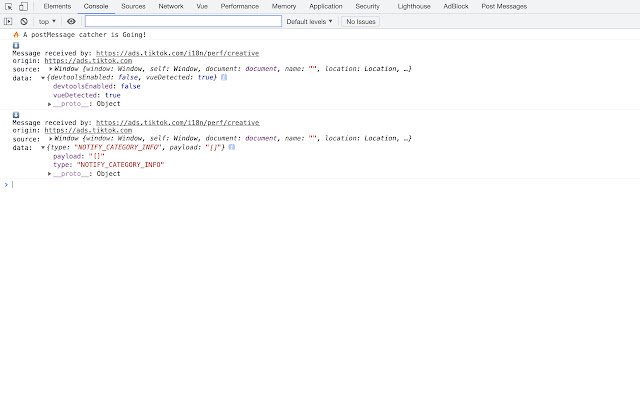Open the Default levels dropdown
The image size is (640, 400).
pyautogui.click(x=310, y=21)
